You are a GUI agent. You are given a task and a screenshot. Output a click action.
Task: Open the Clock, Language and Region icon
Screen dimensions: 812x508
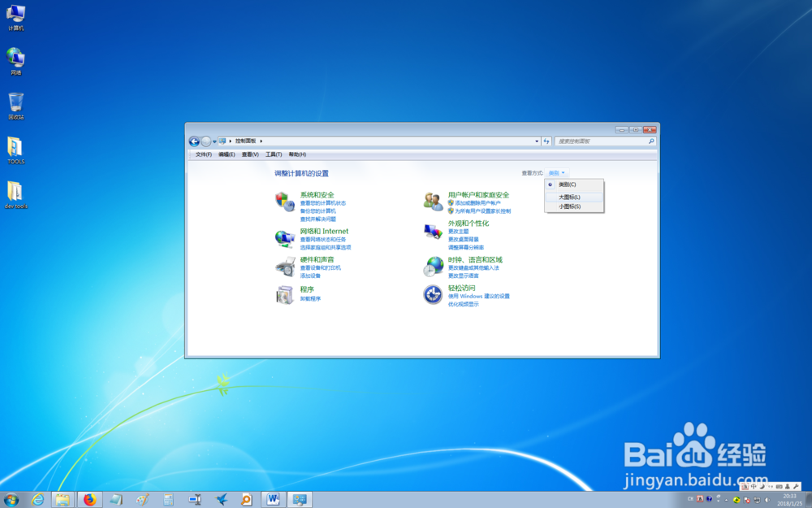click(x=433, y=267)
